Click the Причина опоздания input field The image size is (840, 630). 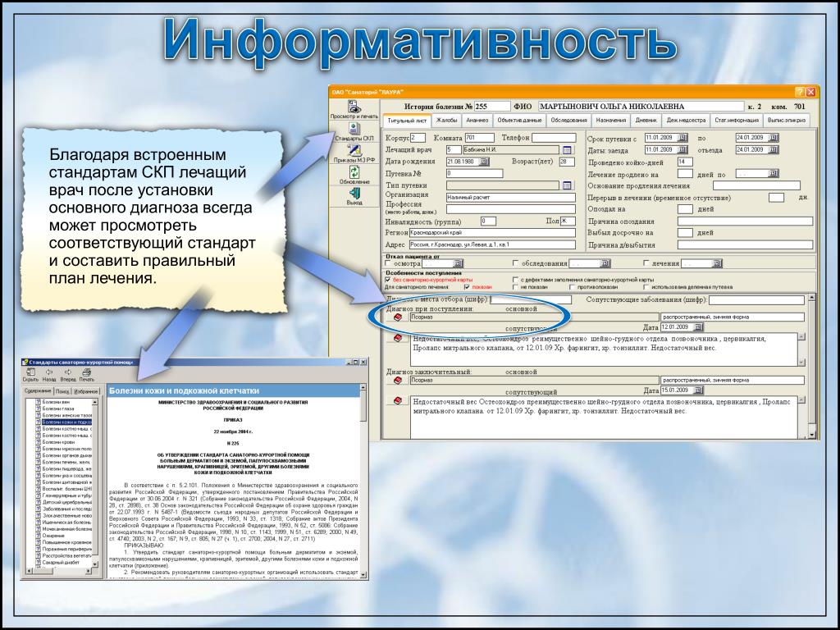745,221
